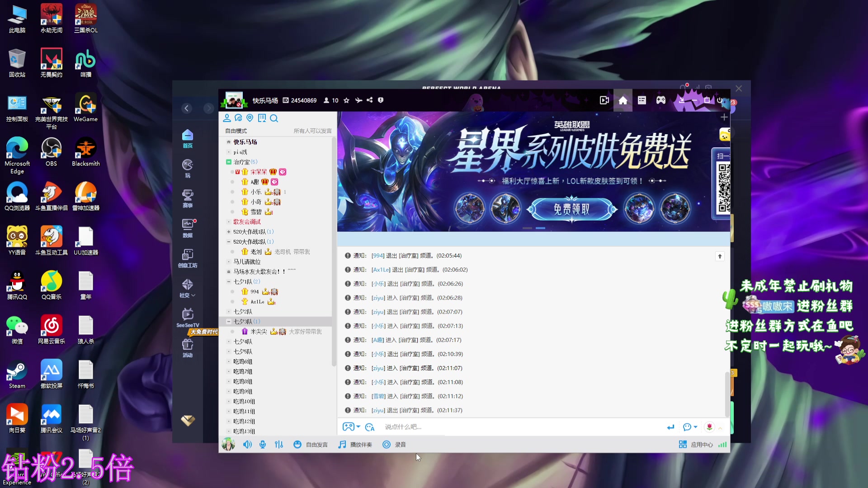Expand the 520大作战1队 group
This screenshot has height=488, width=868.
click(229, 231)
